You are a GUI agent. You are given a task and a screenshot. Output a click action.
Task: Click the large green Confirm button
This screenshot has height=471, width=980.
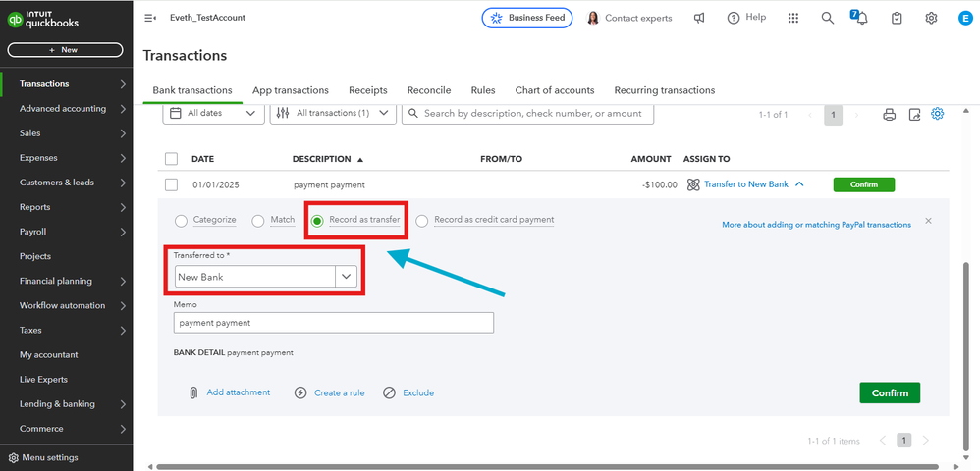coord(890,392)
